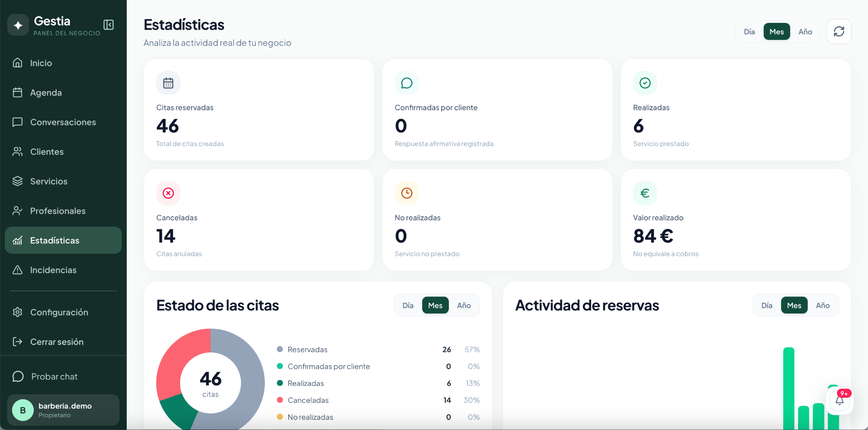
Task: Set Actividad de reservas to Mes
Action: coord(794,305)
